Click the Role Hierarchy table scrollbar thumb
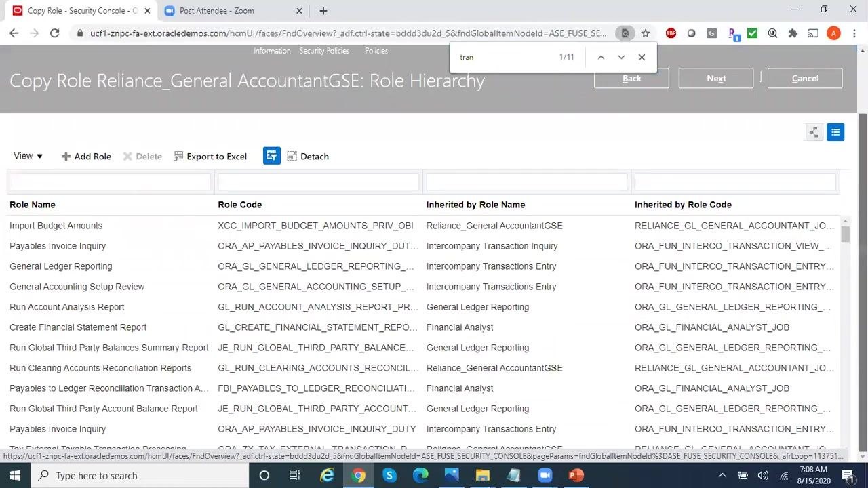This screenshot has width=868, height=488. (x=845, y=234)
